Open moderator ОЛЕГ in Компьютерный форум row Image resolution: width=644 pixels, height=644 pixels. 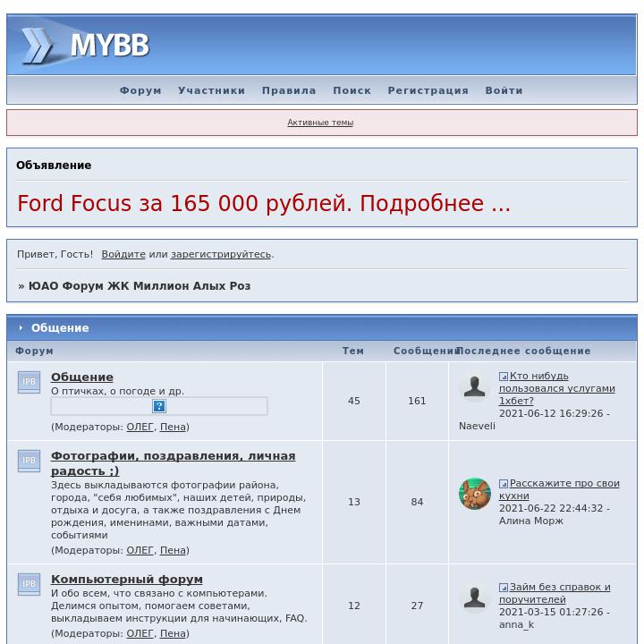[x=140, y=634]
